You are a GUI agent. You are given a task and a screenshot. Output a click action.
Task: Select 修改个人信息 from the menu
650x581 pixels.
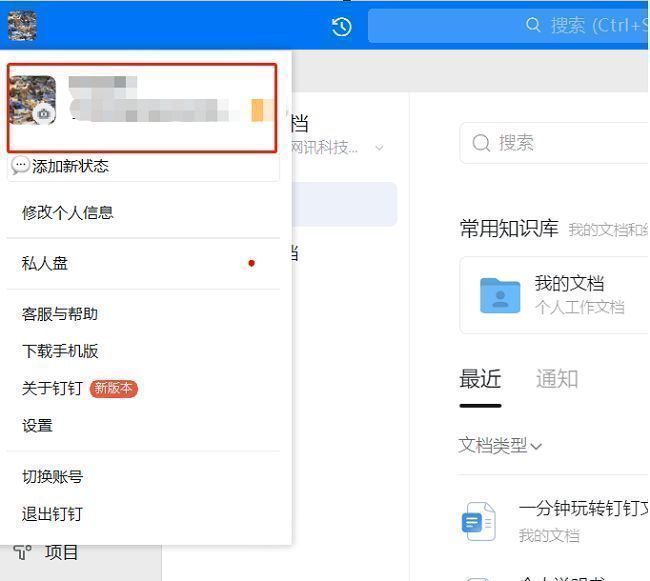click(68, 212)
